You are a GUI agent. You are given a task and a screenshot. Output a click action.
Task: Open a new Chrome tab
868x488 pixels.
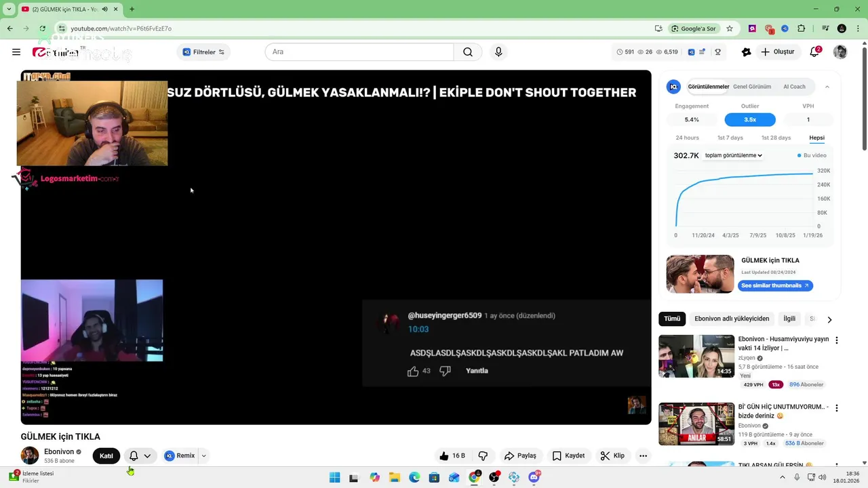pos(132,9)
